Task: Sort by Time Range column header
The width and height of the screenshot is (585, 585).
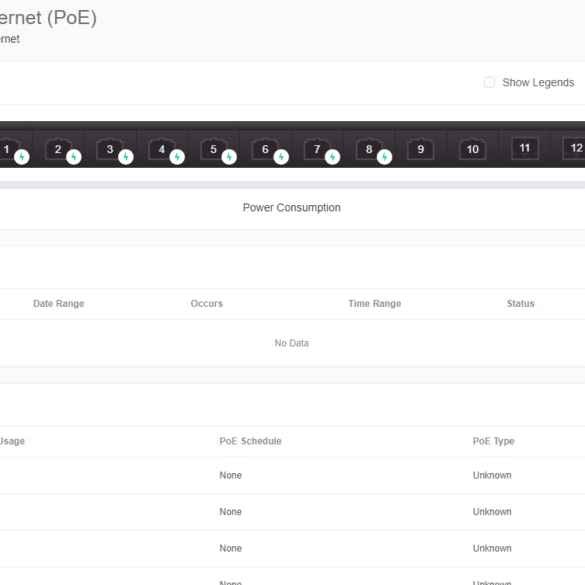Action: [x=375, y=303]
